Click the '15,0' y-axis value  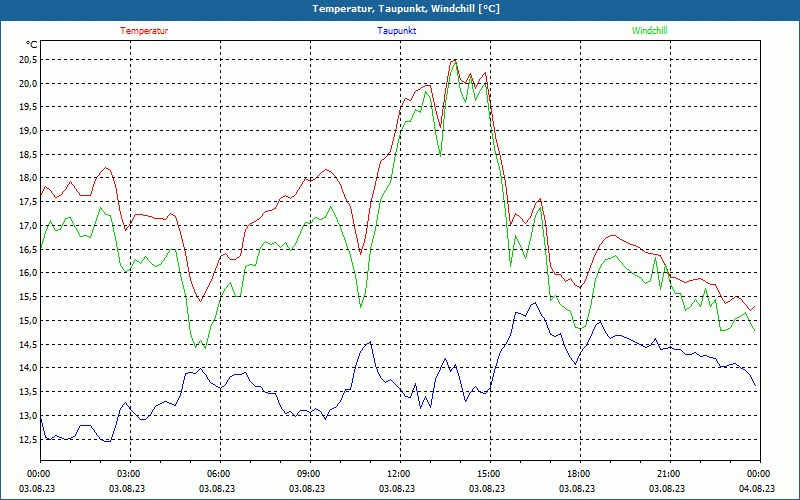tap(28, 320)
